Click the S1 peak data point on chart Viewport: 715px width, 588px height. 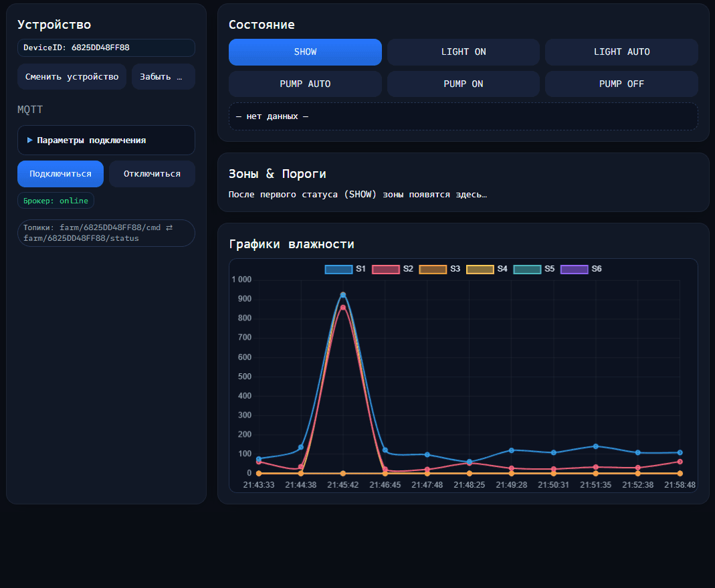click(343, 295)
